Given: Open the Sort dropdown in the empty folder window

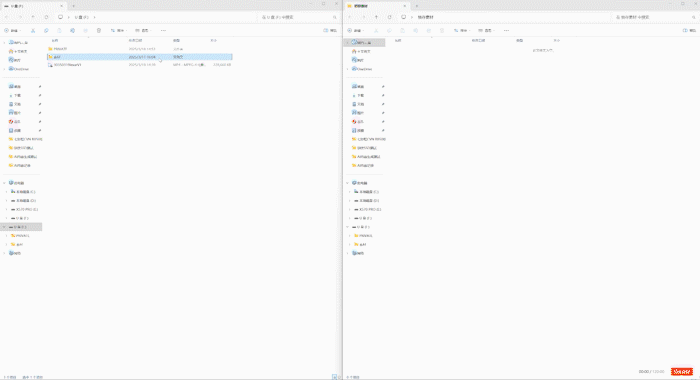Looking at the screenshot, I should (462, 30).
